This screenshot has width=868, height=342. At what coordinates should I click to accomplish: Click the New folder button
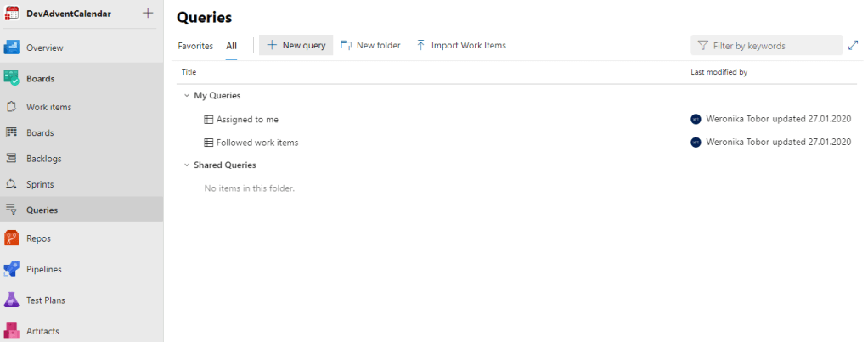click(370, 45)
